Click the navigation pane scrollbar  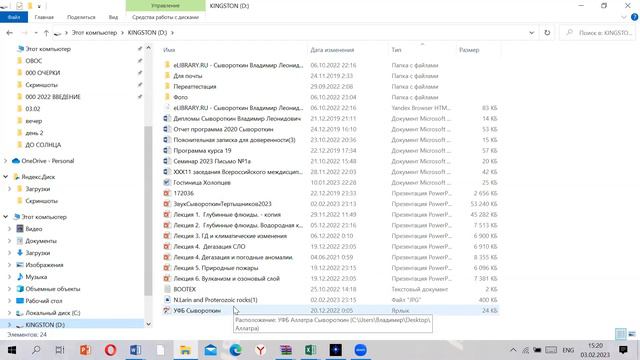pyautogui.click(x=148, y=210)
